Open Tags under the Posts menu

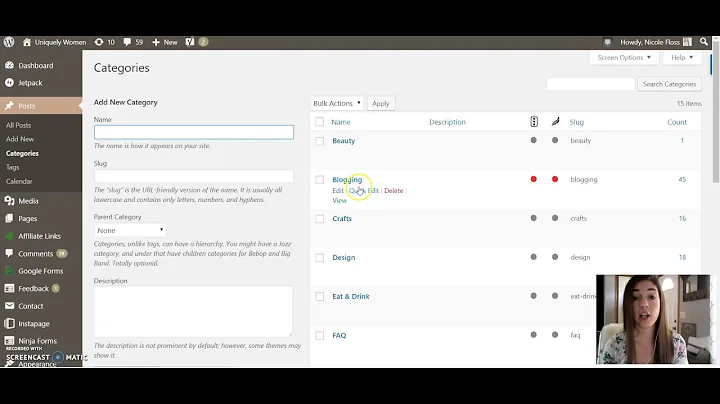[13, 167]
